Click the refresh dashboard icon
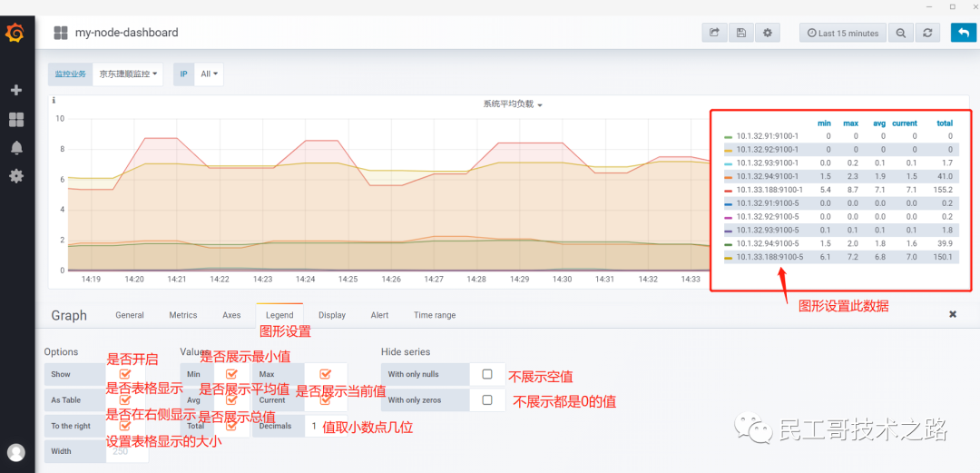Screen dimensions: 980x473 coord(927,34)
